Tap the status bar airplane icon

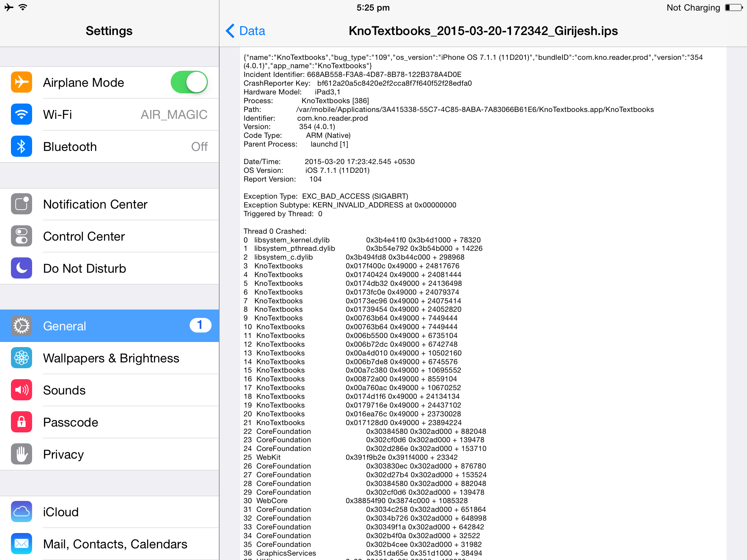coord(9,7)
